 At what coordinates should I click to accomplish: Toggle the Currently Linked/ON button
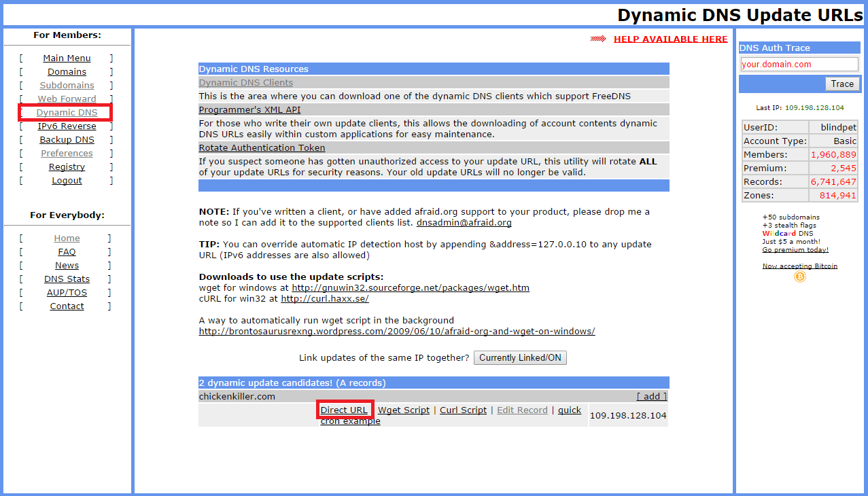[520, 357]
